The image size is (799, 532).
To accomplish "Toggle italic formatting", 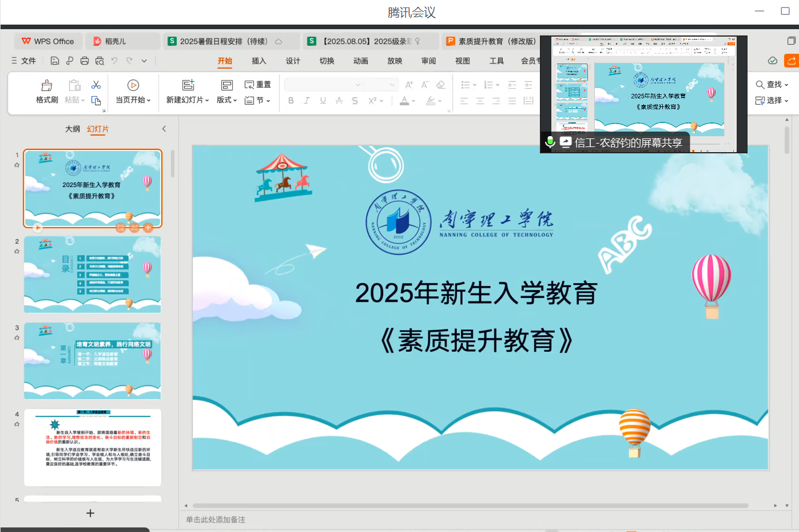I will (x=307, y=101).
